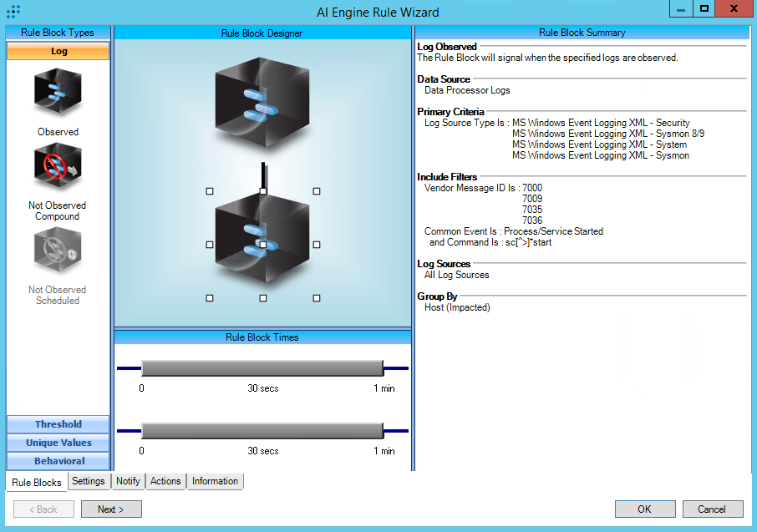Click the Not Observed Scheduled block icon
757x532 pixels.
[x=58, y=252]
